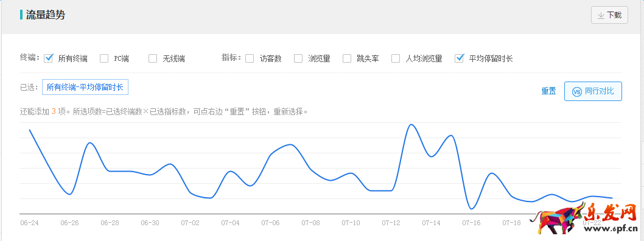Click the 07-18 date axis label
The height and width of the screenshot is (241, 644).
pos(512,223)
